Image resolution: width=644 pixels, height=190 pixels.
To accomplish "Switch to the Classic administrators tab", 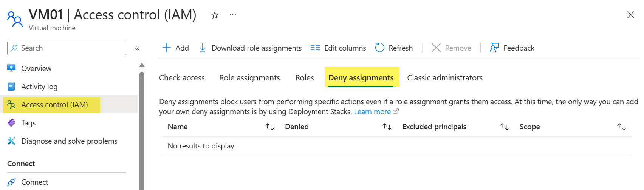I will (444, 78).
